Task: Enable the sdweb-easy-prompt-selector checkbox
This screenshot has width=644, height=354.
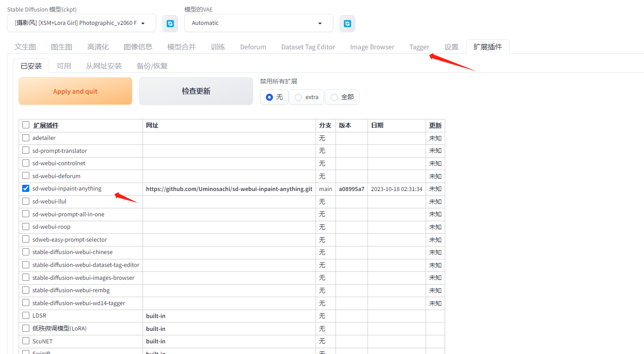Action: click(26, 239)
